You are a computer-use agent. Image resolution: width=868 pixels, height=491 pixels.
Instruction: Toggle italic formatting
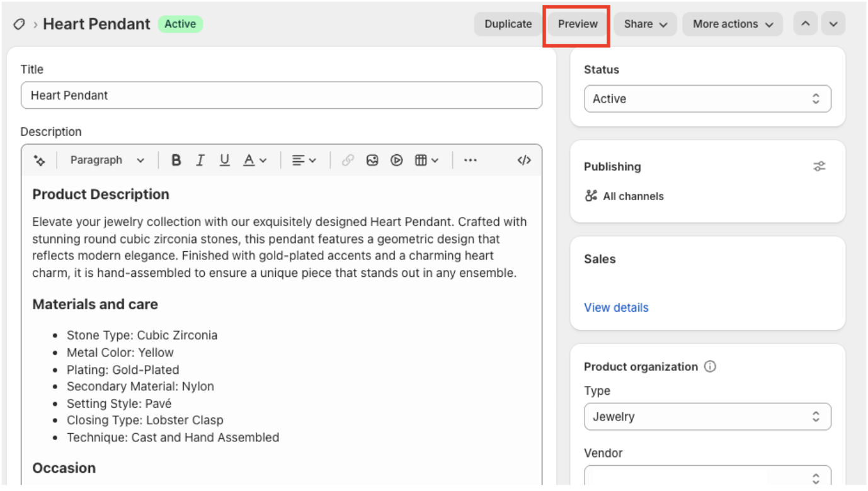pyautogui.click(x=200, y=161)
